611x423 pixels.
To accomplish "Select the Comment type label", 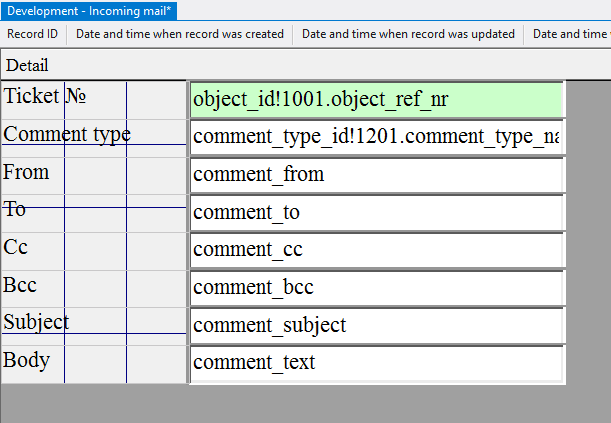I will (x=67, y=134).
